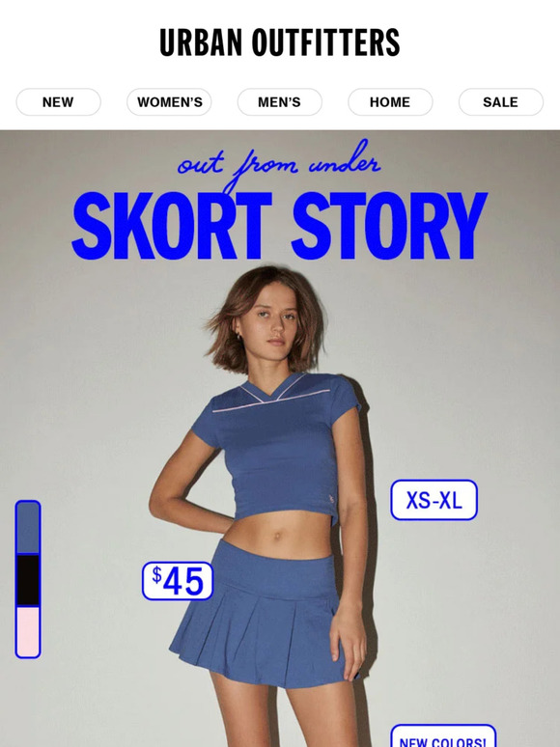Image resolution: width=560 pixels, height=747 pixels.
Task: Go to the MEN'S section
Action: (280, 102)
